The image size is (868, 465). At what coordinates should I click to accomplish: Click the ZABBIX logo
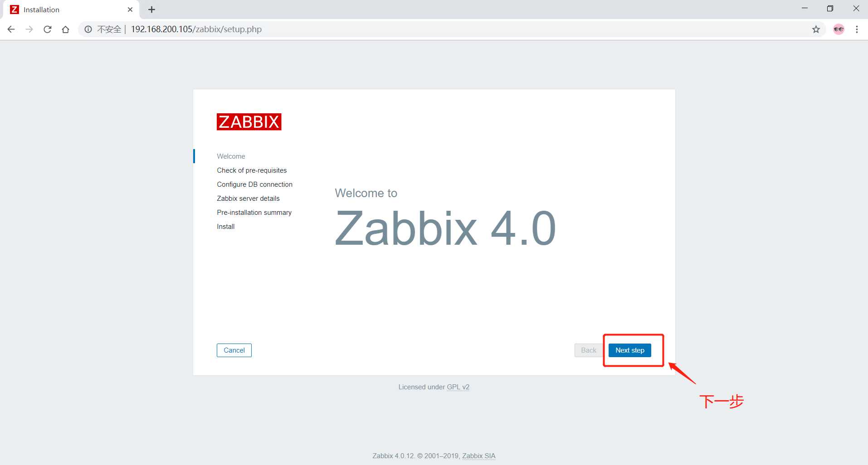249,122
